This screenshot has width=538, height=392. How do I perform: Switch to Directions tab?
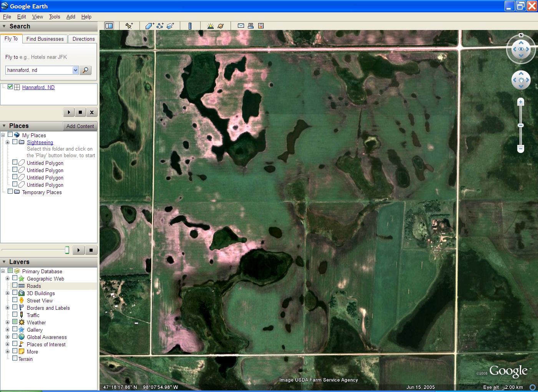[x=83, y=39]
